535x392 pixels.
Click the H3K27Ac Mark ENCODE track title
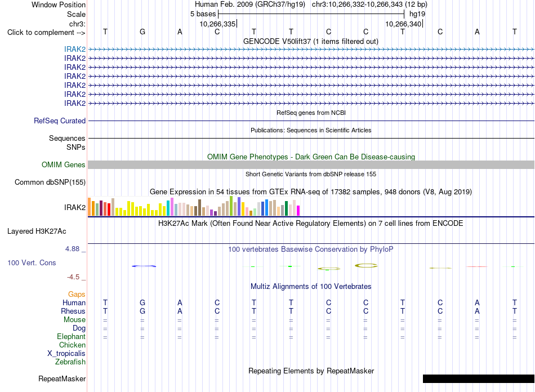pos(311,224)
